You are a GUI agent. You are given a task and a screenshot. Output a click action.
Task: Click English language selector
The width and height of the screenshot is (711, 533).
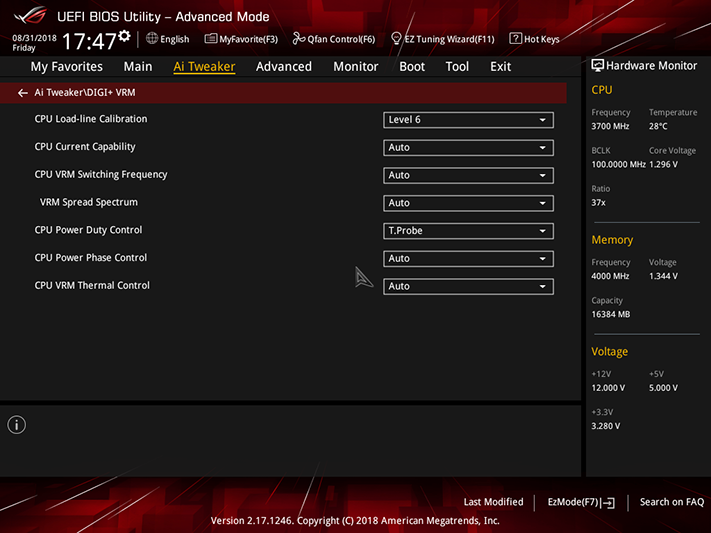(x=175, y=39)
